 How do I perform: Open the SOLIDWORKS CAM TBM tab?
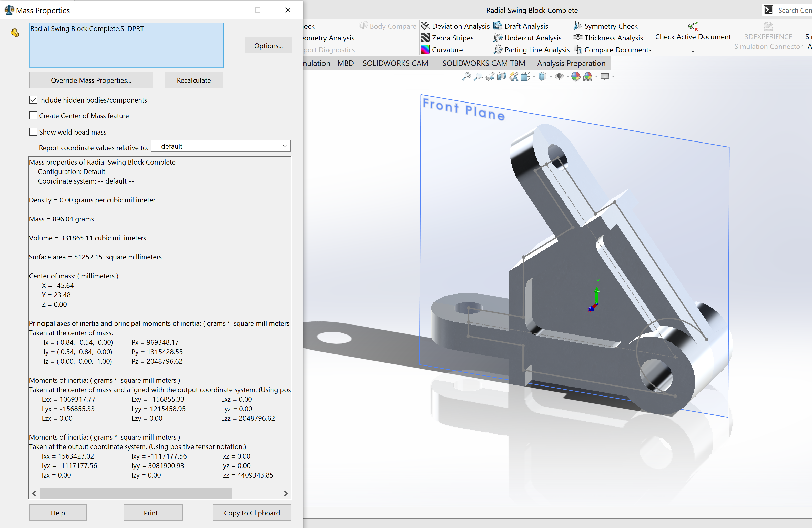coord(483,63)
